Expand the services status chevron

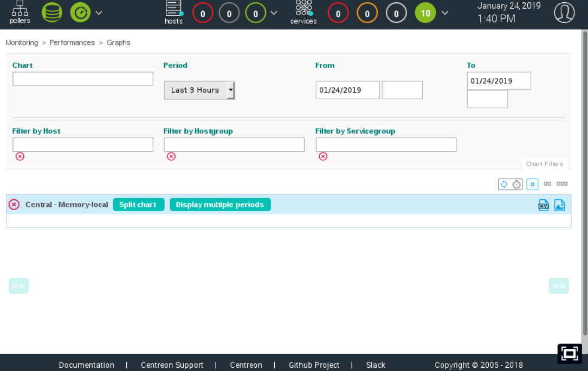445,12
